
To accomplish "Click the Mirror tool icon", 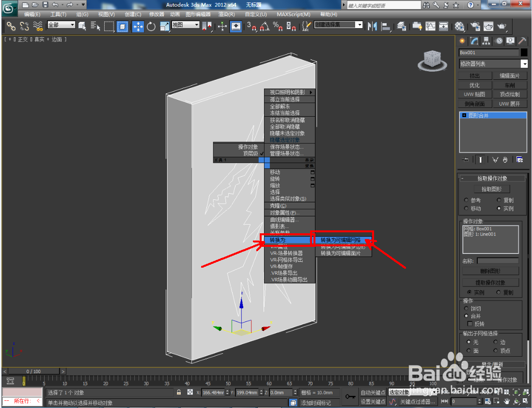I will 372,26.
